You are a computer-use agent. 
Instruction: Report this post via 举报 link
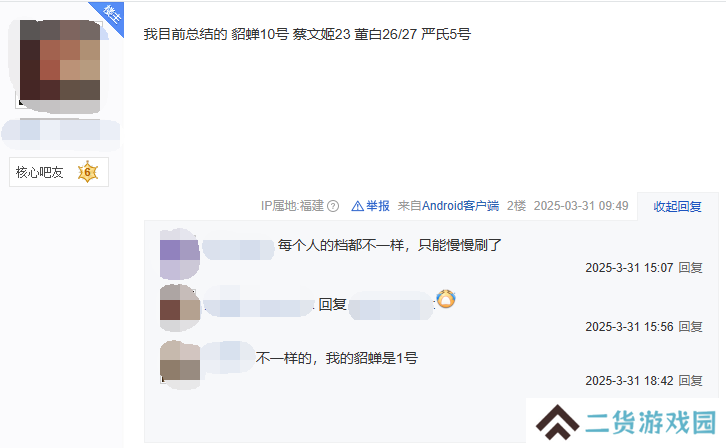coord(378,206)
